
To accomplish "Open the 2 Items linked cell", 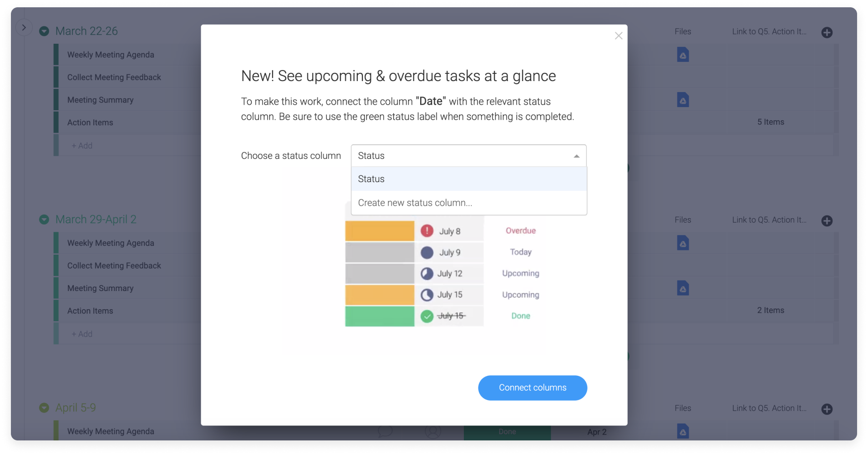I will (771, 310).
